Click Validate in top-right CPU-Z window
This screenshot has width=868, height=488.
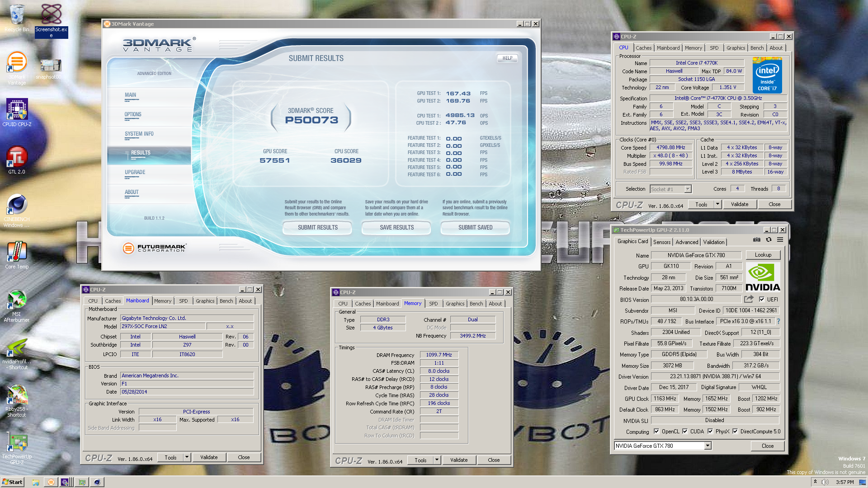(740, 204)
